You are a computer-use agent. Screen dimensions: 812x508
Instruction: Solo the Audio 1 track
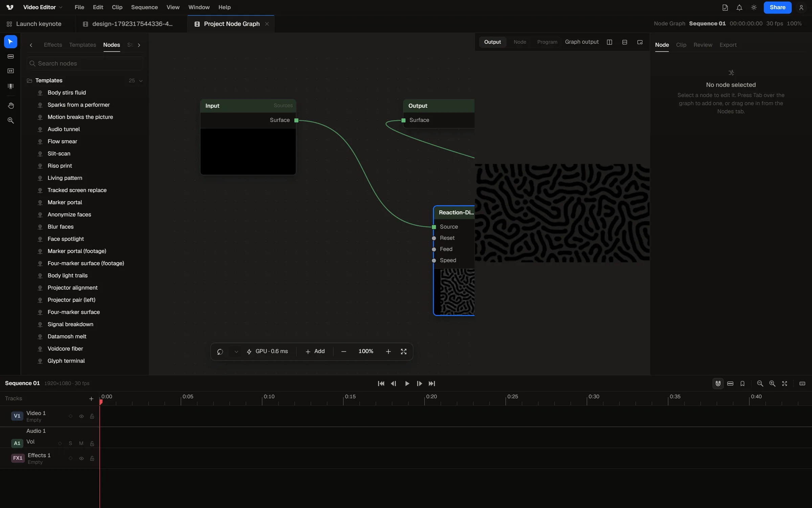[70, 443]
